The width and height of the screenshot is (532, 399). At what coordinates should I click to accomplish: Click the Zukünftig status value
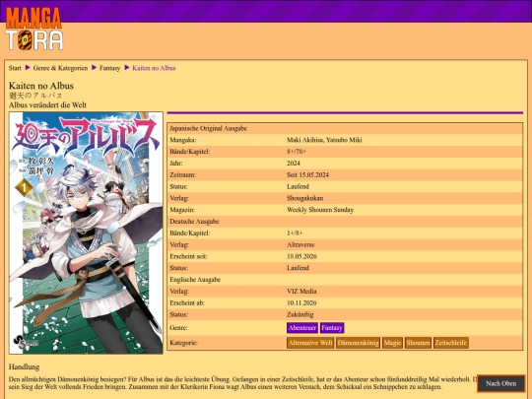(300, 314)
